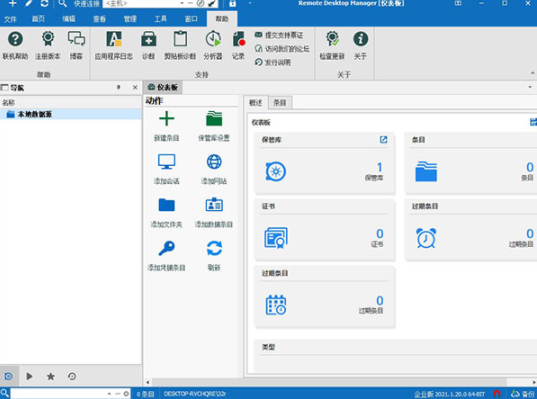Click the alarm clock expired entries icon
Viewport: 537px width, 399px height.
coord(426,238)
